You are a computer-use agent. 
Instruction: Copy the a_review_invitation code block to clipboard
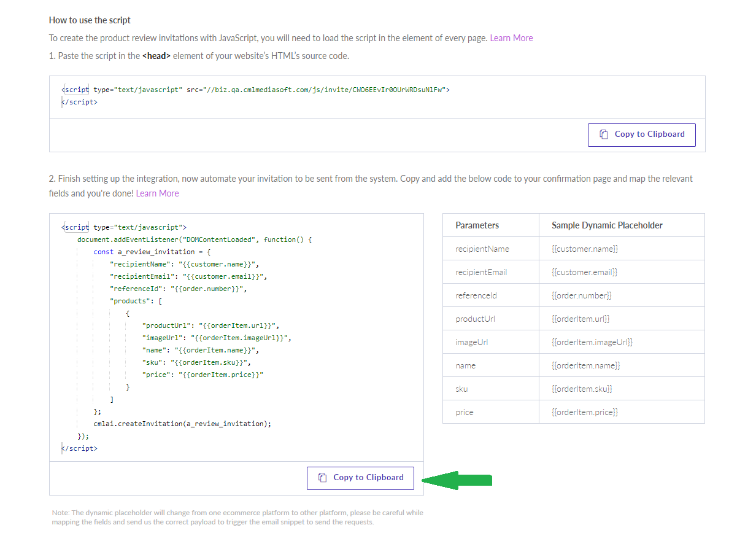tap(360, 478)
